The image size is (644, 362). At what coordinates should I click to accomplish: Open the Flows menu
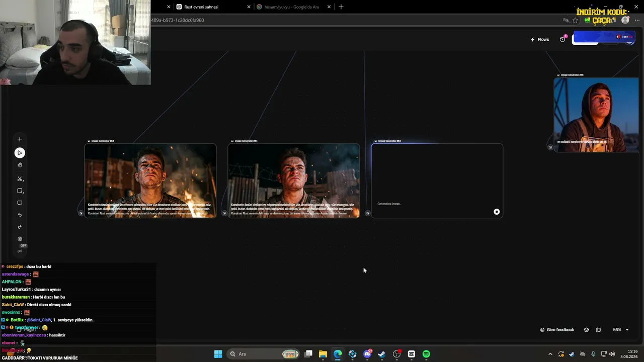(540, 40)
